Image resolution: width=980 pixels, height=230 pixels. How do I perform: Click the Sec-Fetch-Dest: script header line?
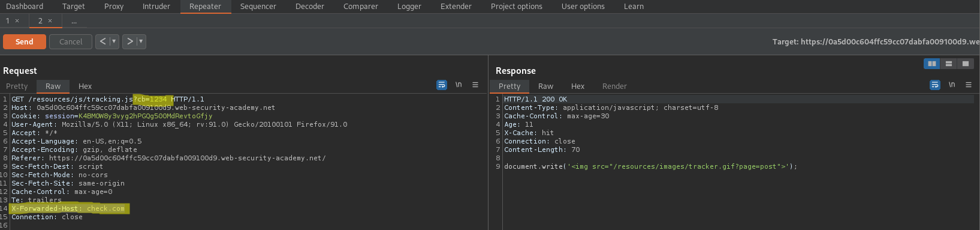coord(57,166)
